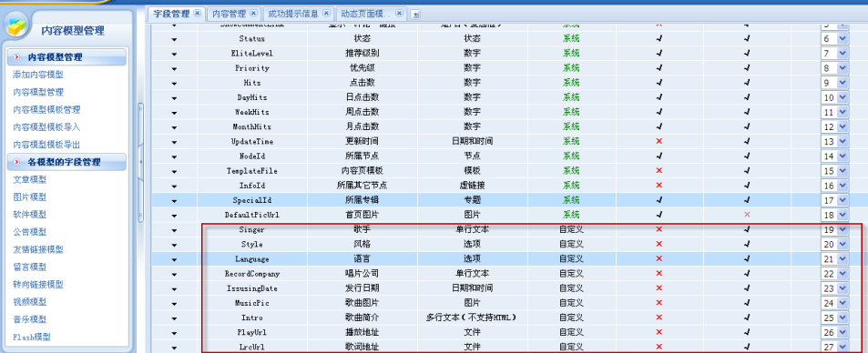Click the black arrow icon for MusicPic row
Image resolution: width=868 pixels, height=353 pixels.
174,304
